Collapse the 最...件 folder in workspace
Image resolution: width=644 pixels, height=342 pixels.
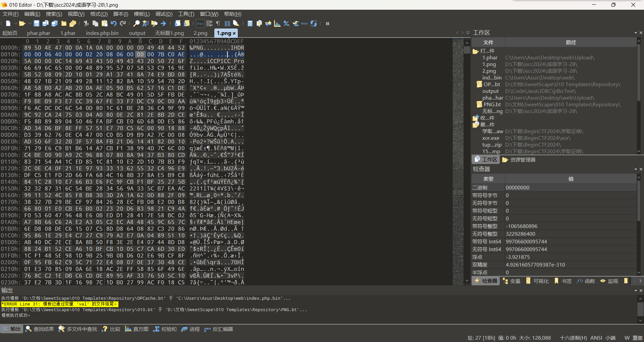click(475, 125)
